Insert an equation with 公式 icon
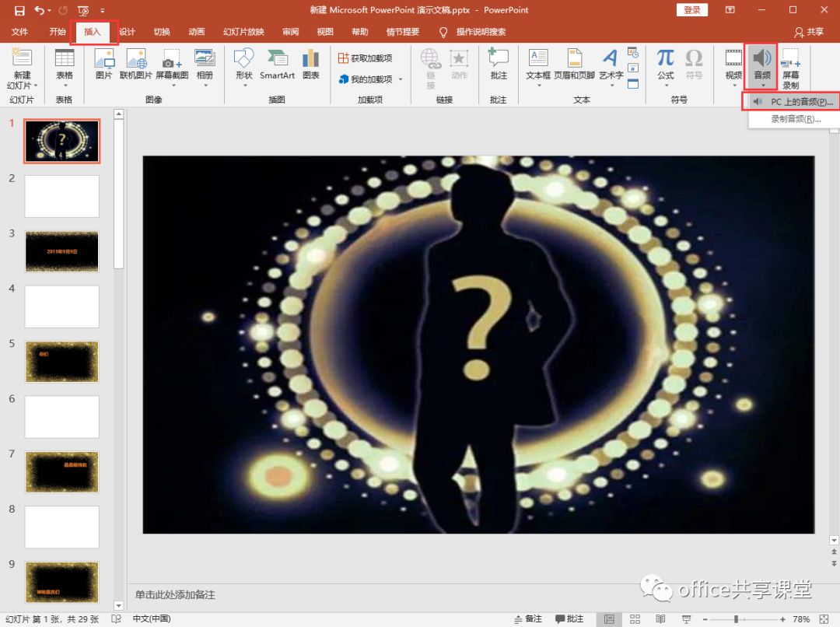This screenshot has height=627, width=840. (x=665, y=58)
